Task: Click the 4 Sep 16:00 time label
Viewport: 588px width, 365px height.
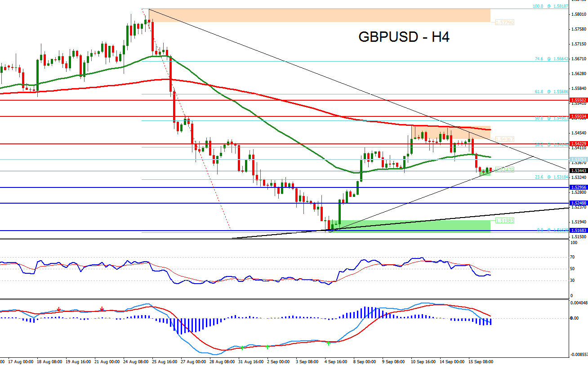Action: tap(337, 361)
